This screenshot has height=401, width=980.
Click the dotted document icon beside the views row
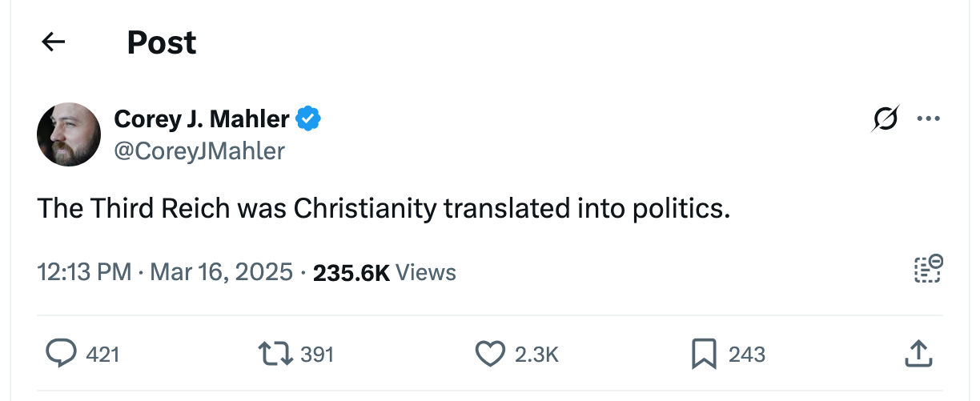tap(928, 270)
